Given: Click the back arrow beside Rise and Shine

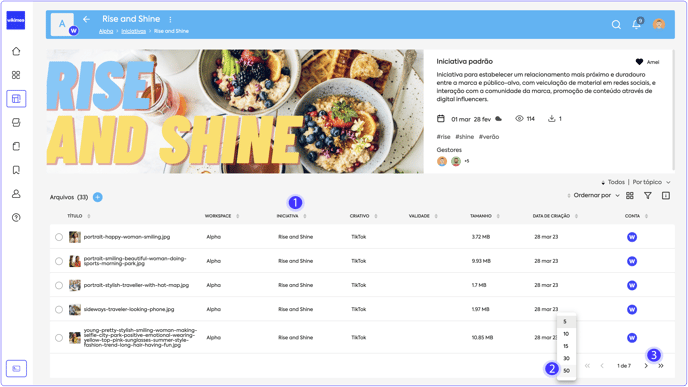Looking at the screenshot, I should [x=86, y=19].
